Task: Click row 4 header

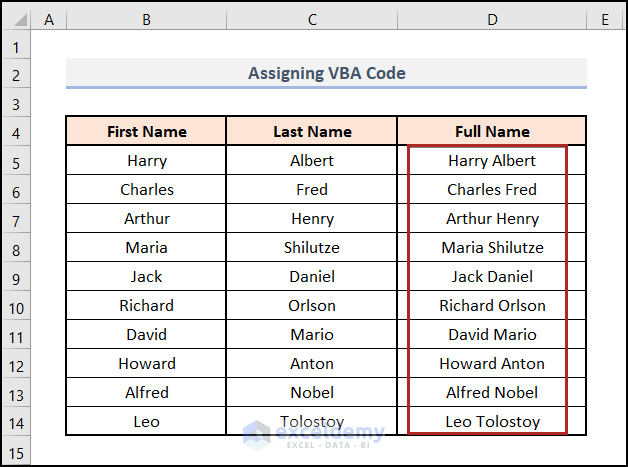Action: pyautogui.click(x=17, y=131)
